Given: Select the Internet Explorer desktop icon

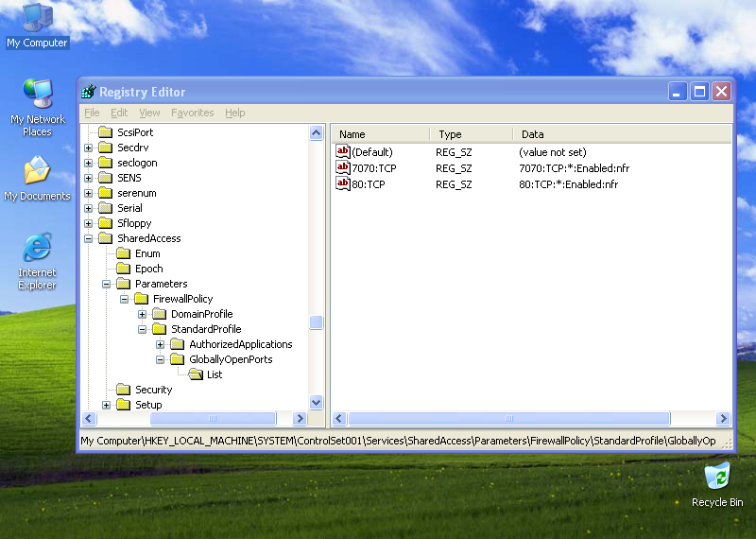Looking at the screenshot, I should tap(37, 261).
